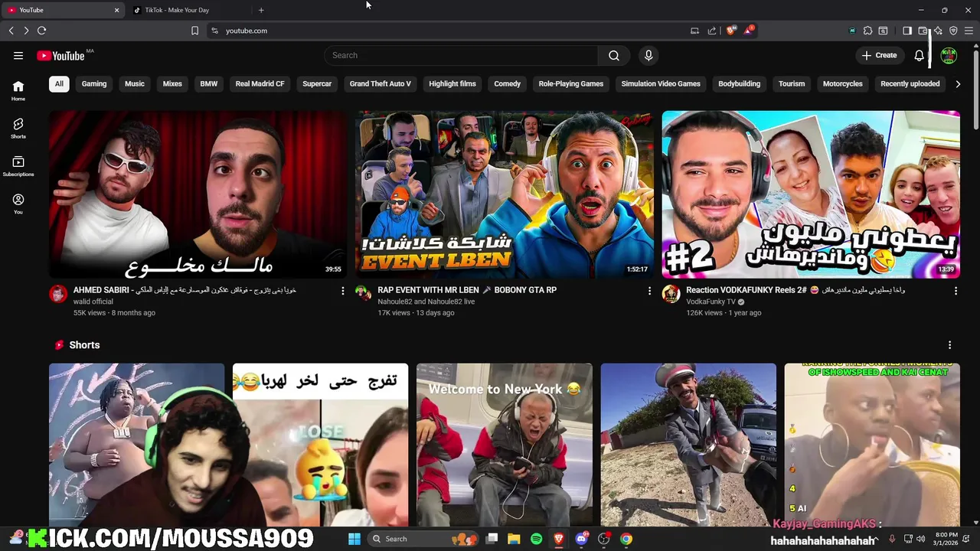
Task: Filter by Recently uploaded chip
Action: [x=910, y=83]
